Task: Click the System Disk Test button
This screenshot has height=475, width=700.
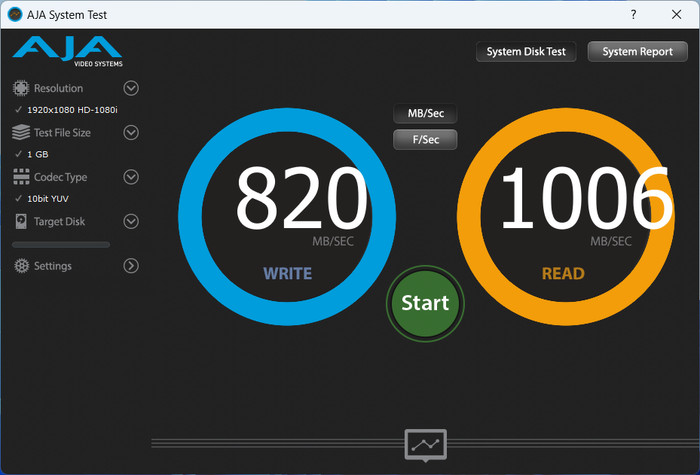Action: tap(526, 52)
